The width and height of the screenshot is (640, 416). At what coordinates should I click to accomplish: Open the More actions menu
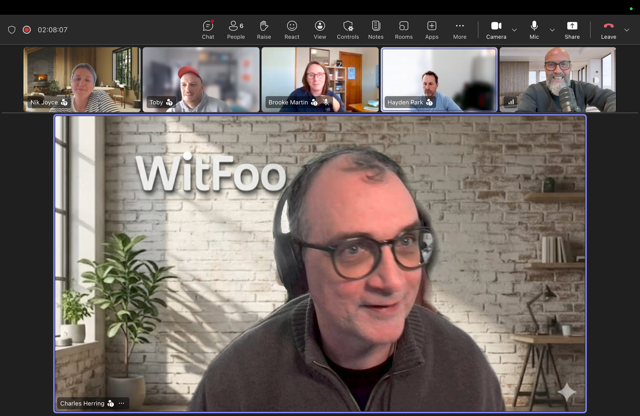point(460,30)
